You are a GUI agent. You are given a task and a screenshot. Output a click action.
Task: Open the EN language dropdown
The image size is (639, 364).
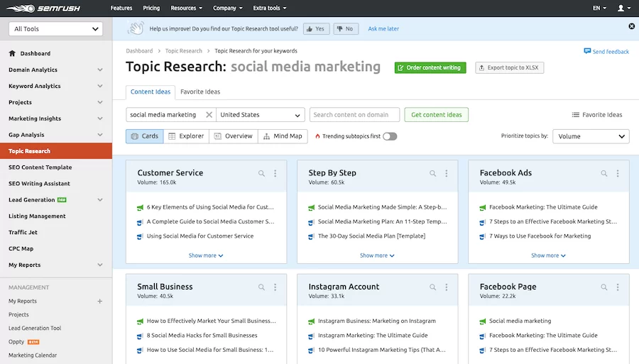click(599, 8)
